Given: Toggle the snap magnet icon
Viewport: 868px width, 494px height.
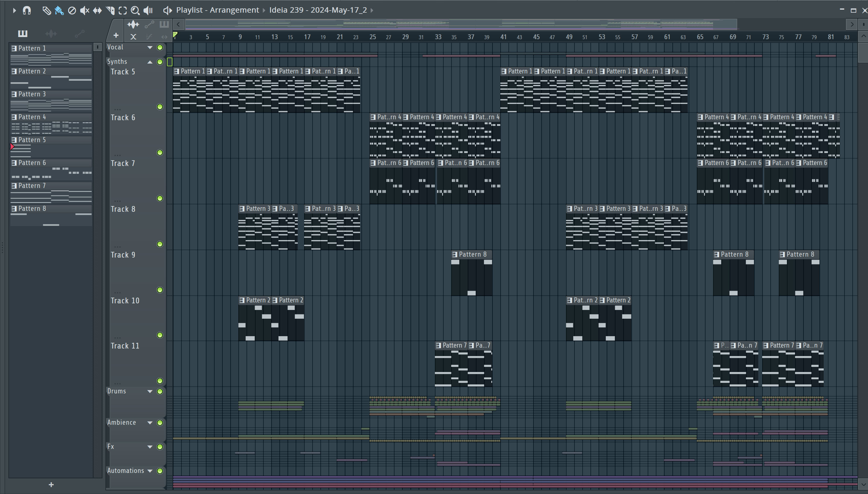Looking at the screenshot, I should click(x=27, y=11).
